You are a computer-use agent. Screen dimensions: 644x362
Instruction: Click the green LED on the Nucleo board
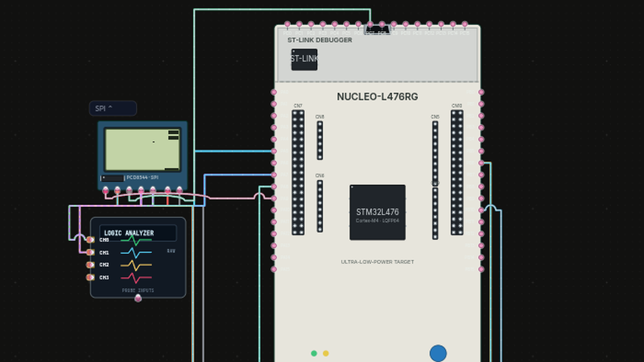pos(314,353)
